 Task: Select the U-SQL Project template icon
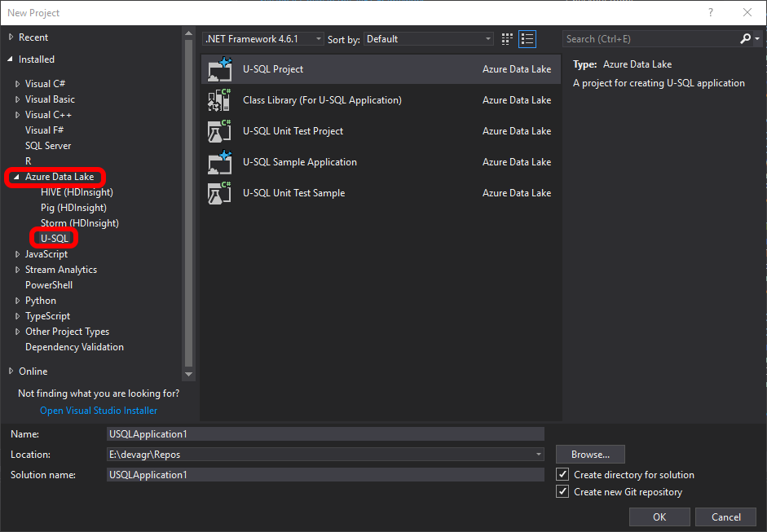click(x=219, y=69)
